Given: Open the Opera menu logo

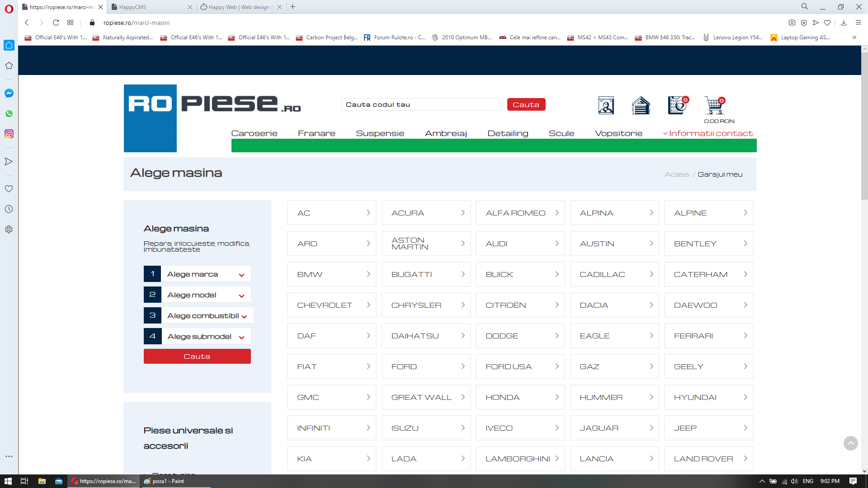Looking at the screenshot, I should (9, 9).
